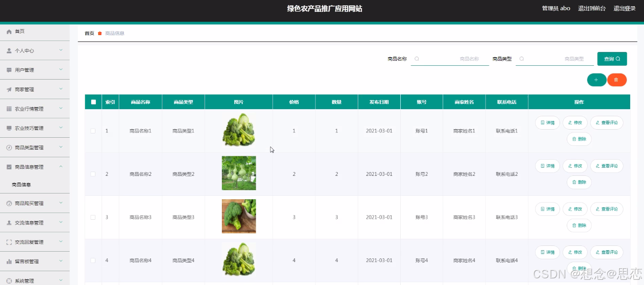Click 查看评论 button for 商品名称3
Image resolution: width=644 pixels, height=285 pixels.
point(607,209)
